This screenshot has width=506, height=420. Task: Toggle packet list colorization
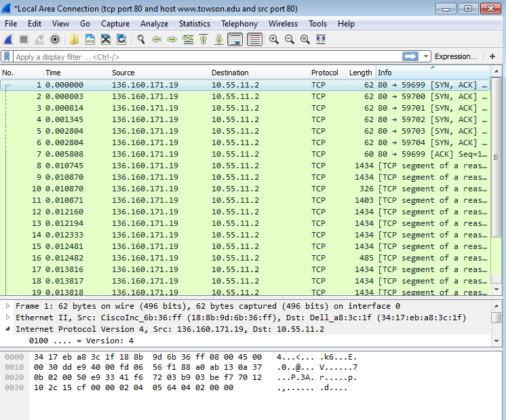254,40
